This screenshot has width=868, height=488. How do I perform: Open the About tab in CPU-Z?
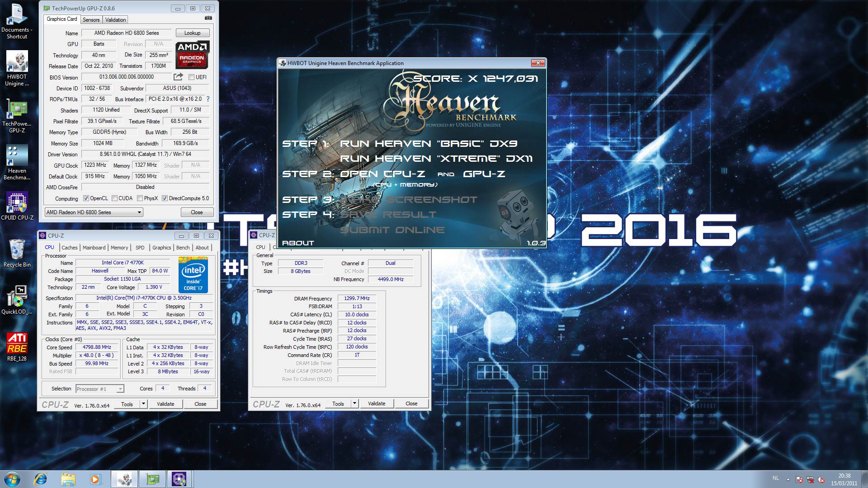202,248
